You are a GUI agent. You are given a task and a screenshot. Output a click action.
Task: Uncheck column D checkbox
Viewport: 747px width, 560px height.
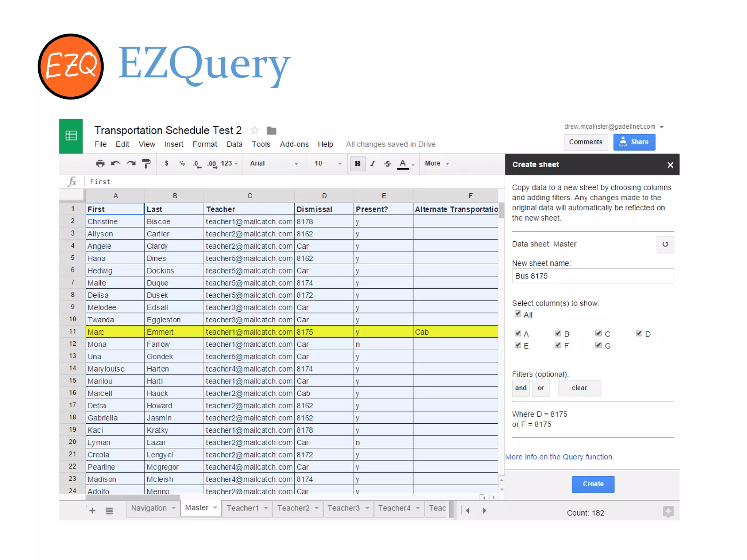coord(639,333)
